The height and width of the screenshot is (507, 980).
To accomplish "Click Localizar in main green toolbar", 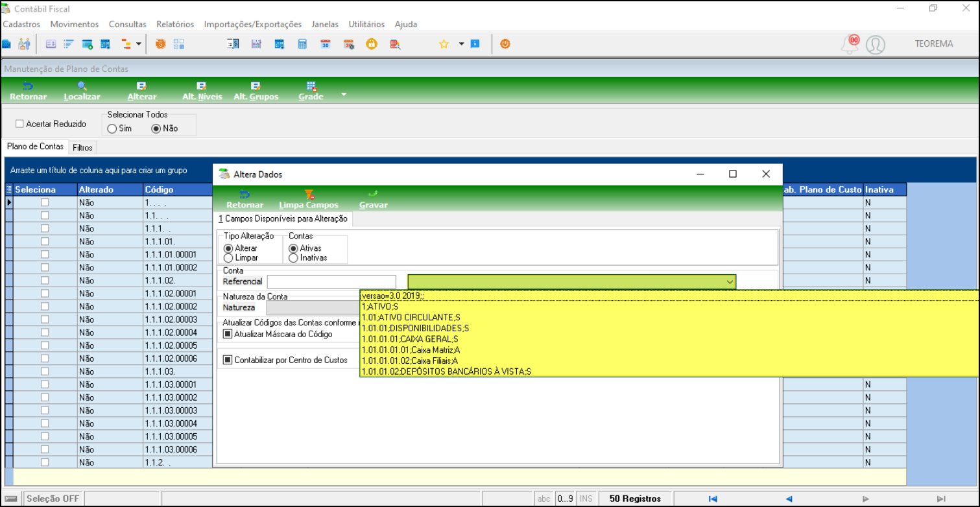I will pos(82,91).
